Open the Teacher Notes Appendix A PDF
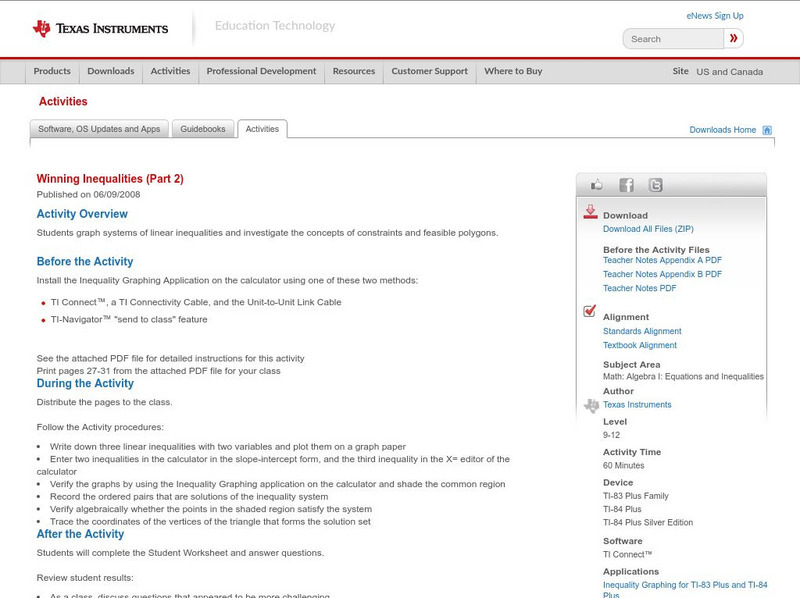Screen dimensions: 800x598 (x=662, y=260)
